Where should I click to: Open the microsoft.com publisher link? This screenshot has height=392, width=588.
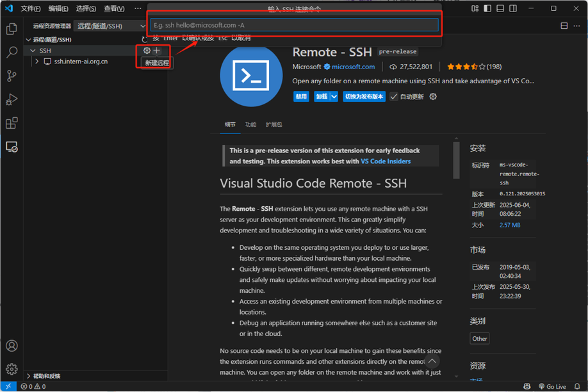click(x=353, y=67)
